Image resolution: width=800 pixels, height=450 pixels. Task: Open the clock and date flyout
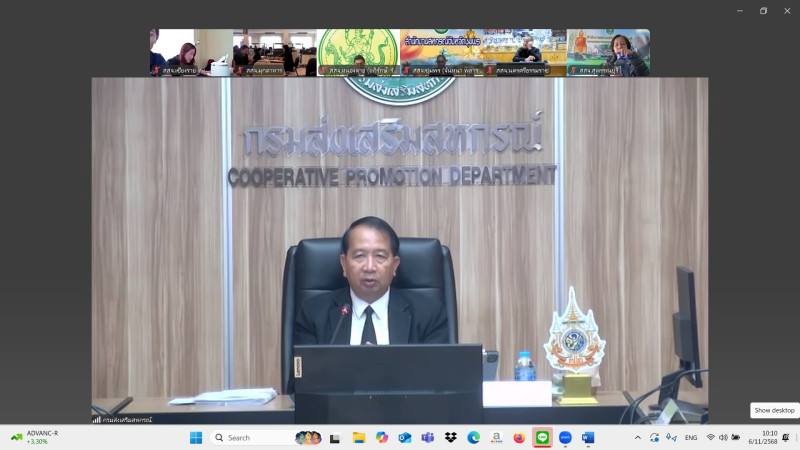pyautogui.click(x=769, y=437)
